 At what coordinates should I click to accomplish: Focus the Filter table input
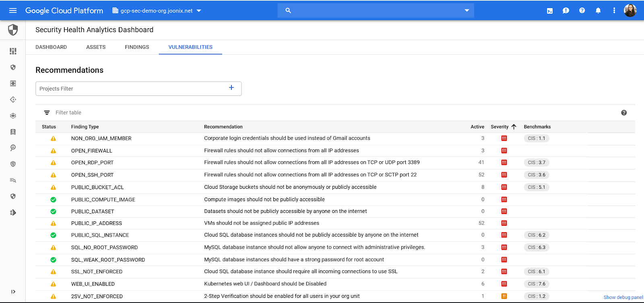[x=68, y=113]
